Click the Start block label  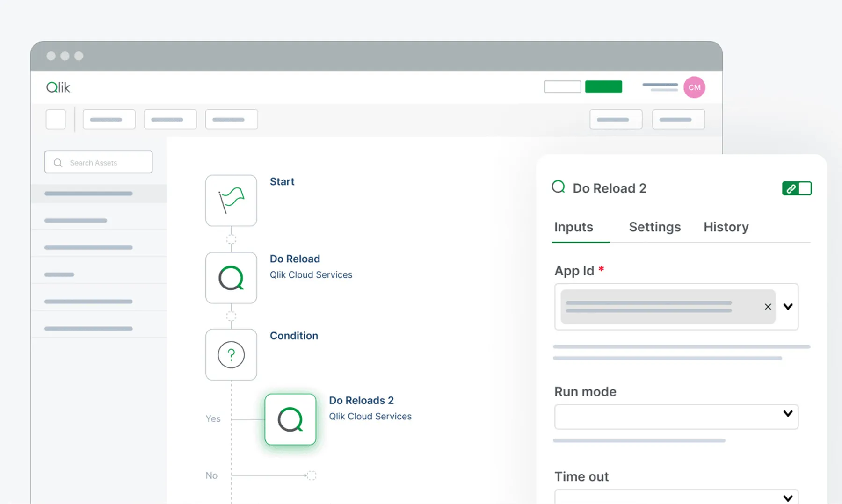click(282, 182)
